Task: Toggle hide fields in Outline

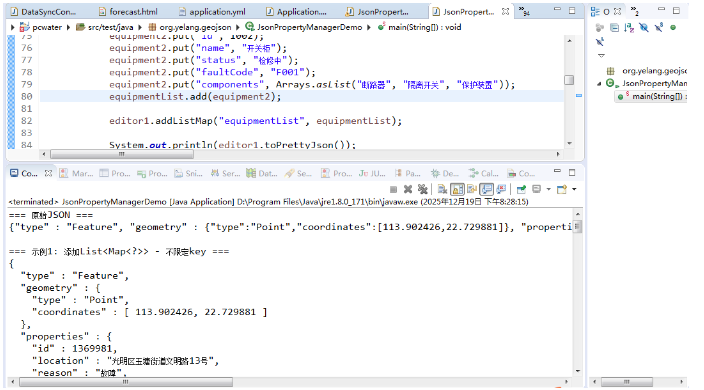Action: [644, 27]
